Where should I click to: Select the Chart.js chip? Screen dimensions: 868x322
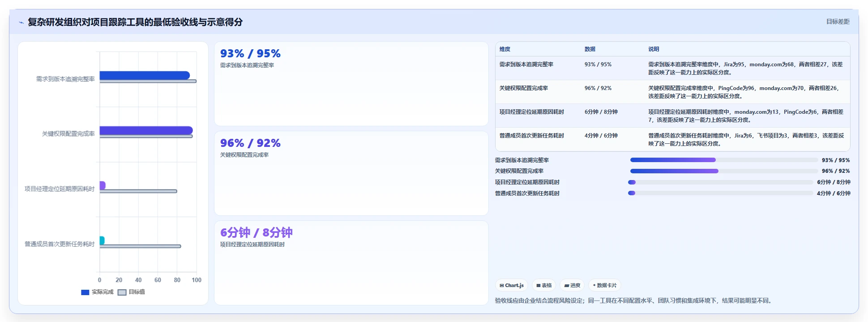[x=512, y=285]
